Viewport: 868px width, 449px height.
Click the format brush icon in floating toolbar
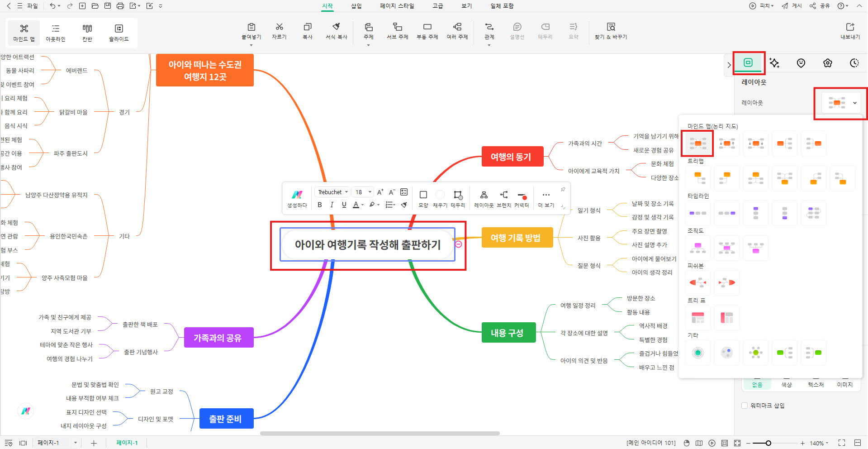404,205
